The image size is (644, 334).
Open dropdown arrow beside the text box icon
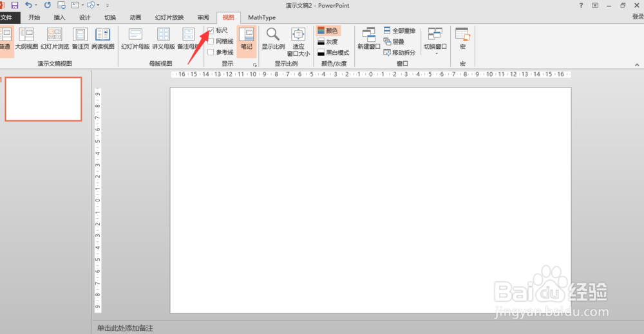pyautogui.click(x=83, y=5)
